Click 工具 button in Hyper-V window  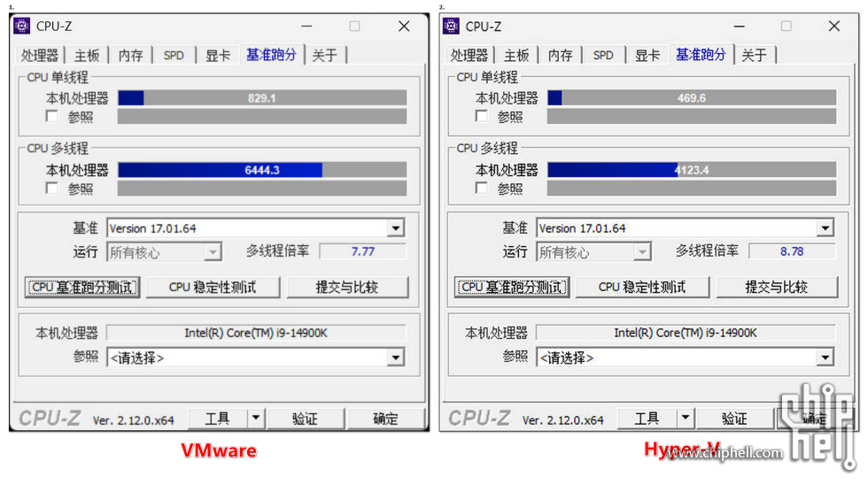tap(647, 419)
